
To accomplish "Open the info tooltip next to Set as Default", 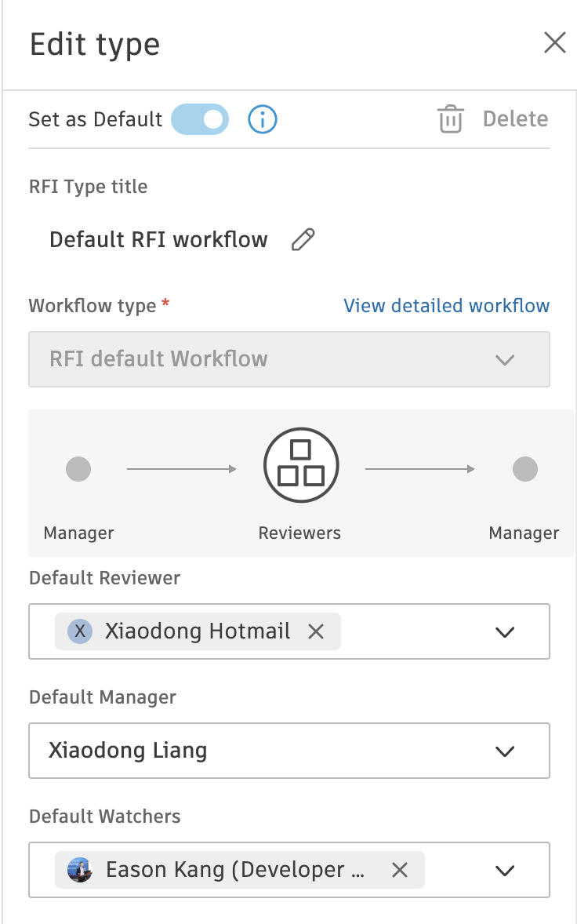I will pyautogui.click(x=262, y=119).
